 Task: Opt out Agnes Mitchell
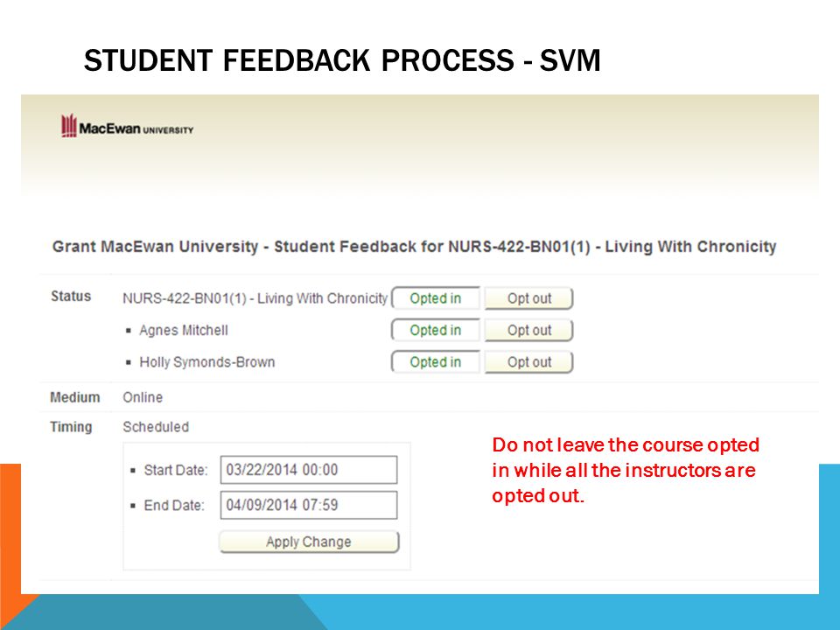(x=529, y=330)
